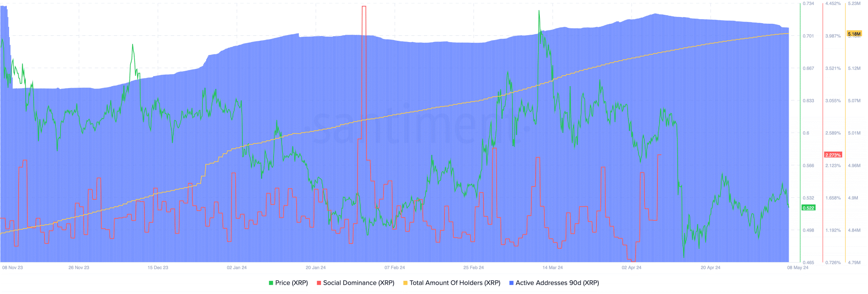Hide the Total Amount Of Holders series label
The height and width of the screenshot is (294, 868).
(x=455, y=283)
